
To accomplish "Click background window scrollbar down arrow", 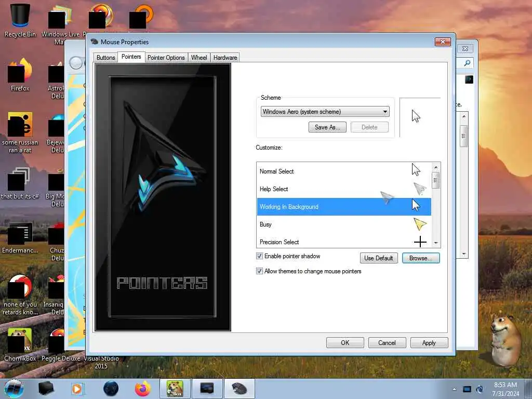I will [x=464, y=254].
